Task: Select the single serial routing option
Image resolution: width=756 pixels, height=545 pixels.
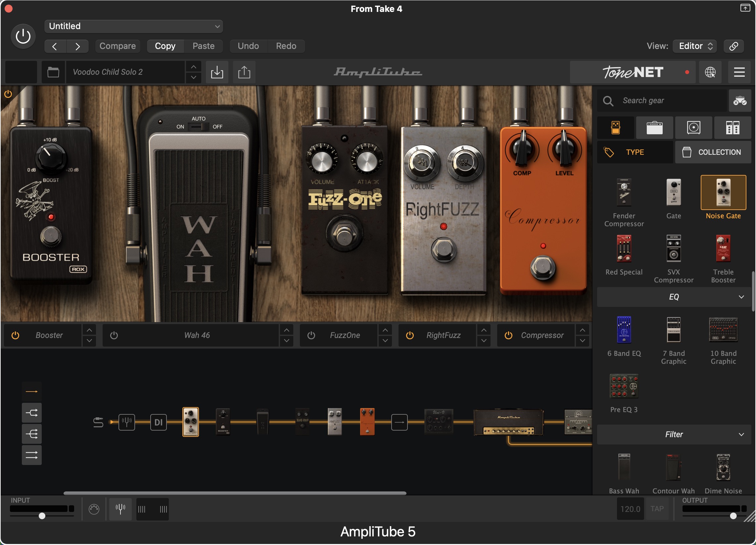Action: coord(32,392)
